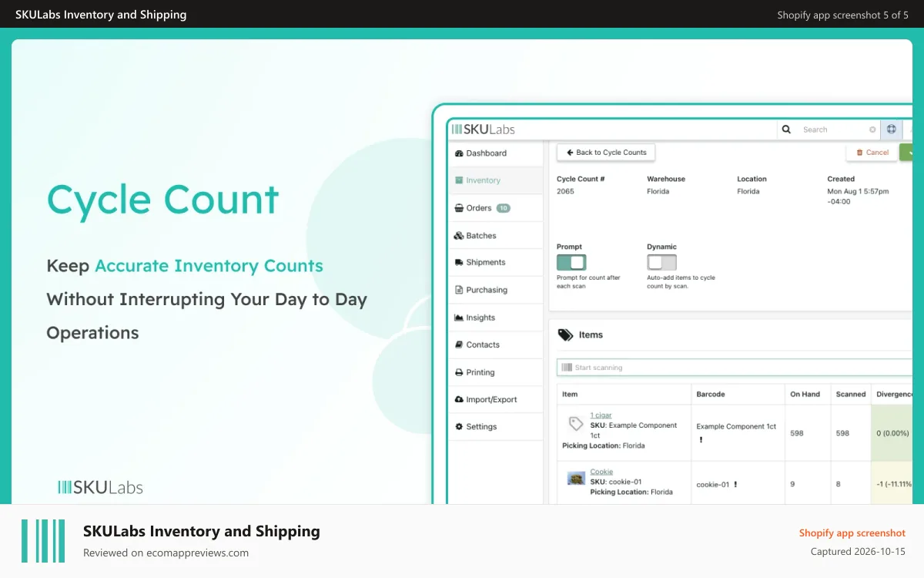
Task: Open Contacts in the sidebar
Action: (x=495, y=345)
